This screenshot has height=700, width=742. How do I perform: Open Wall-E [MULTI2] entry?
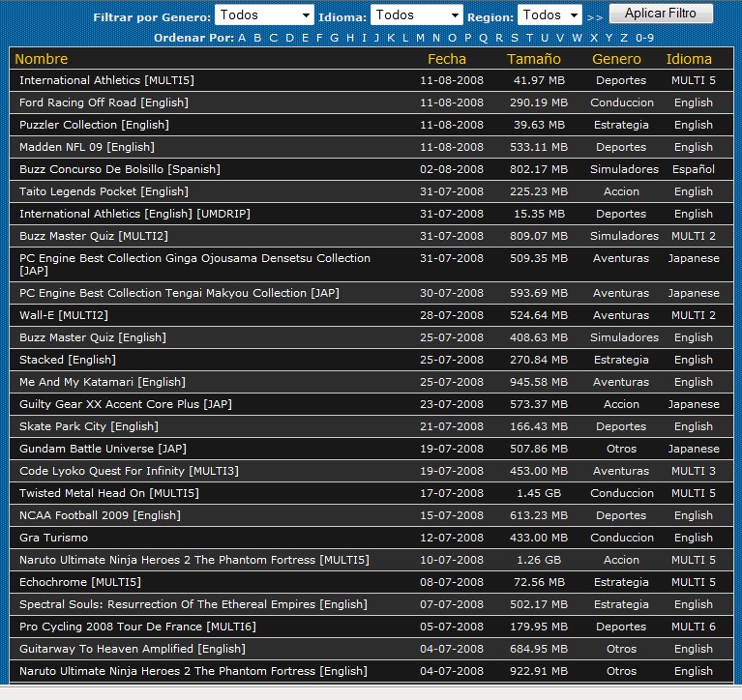click(64, 315)
